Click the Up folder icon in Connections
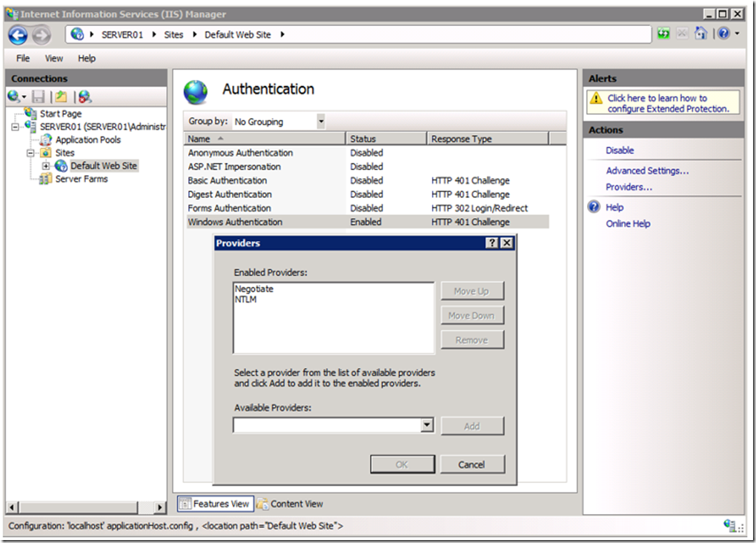The height and width of the screenshot is (543, 756). [x=62, y=96]
